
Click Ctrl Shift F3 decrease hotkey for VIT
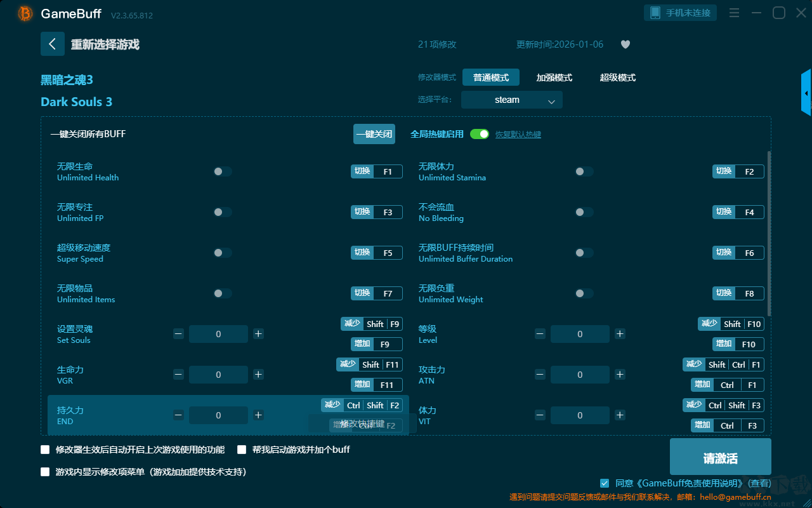point(723,405)
